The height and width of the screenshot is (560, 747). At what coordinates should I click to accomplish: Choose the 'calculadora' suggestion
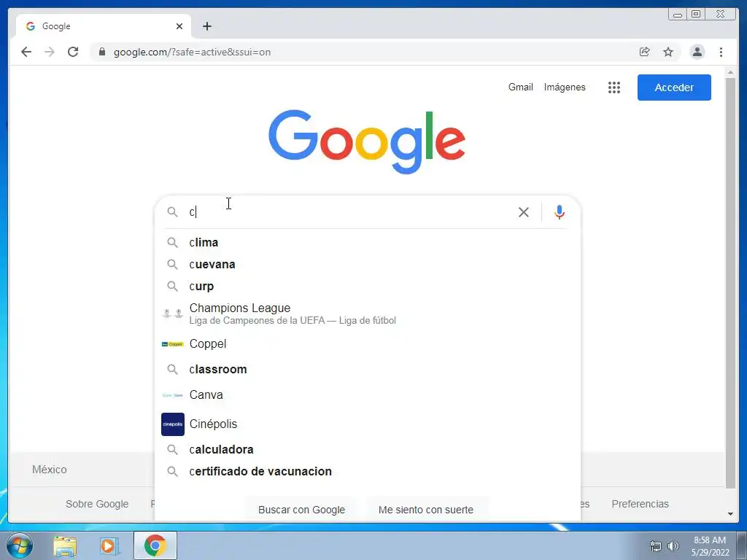click(368, 449)
